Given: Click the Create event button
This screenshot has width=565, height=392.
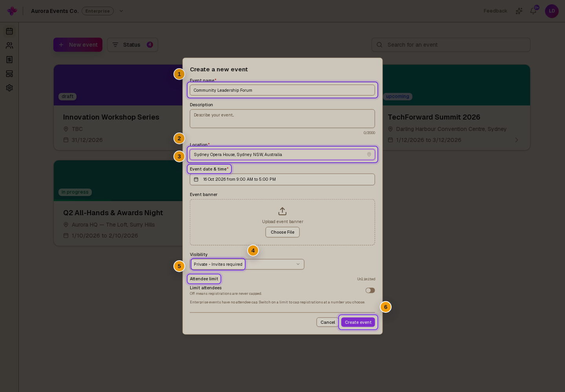Looking at the screenshot, I should pos(358,322).
